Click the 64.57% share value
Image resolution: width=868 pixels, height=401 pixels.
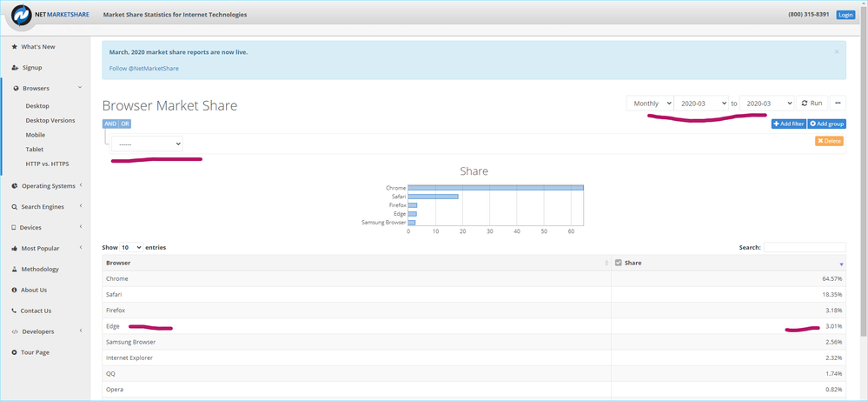click(x=832, y=278)
